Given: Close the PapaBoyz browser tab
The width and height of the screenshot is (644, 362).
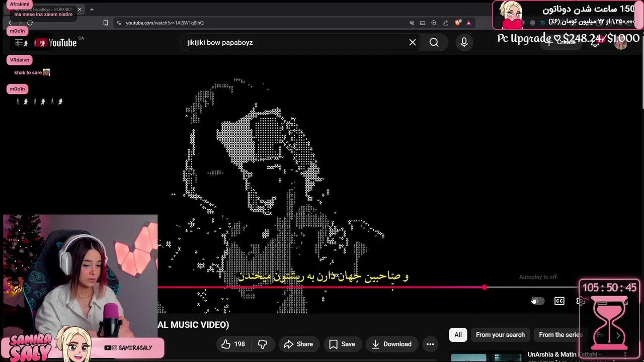Looking at the screenshot, I should 79,10.
